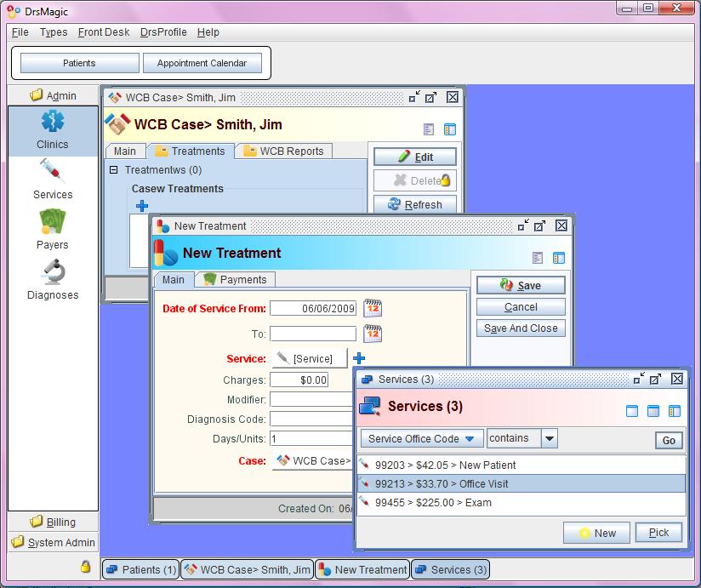Viewport: 701px width, 588px height.
Task: Click the Patients toolbar button
Action: tap(80, 63)
